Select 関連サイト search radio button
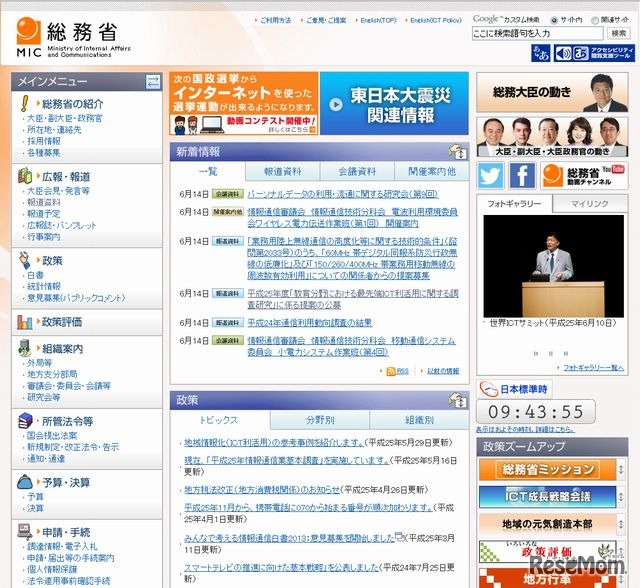Image resolution: width=640 pixels, height=588 pixels. point(595,20)
